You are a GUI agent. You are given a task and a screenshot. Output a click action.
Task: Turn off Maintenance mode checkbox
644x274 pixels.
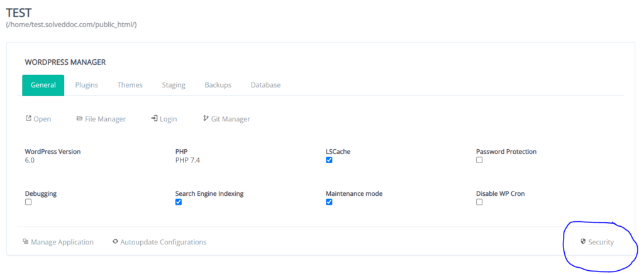coord(329,202)
